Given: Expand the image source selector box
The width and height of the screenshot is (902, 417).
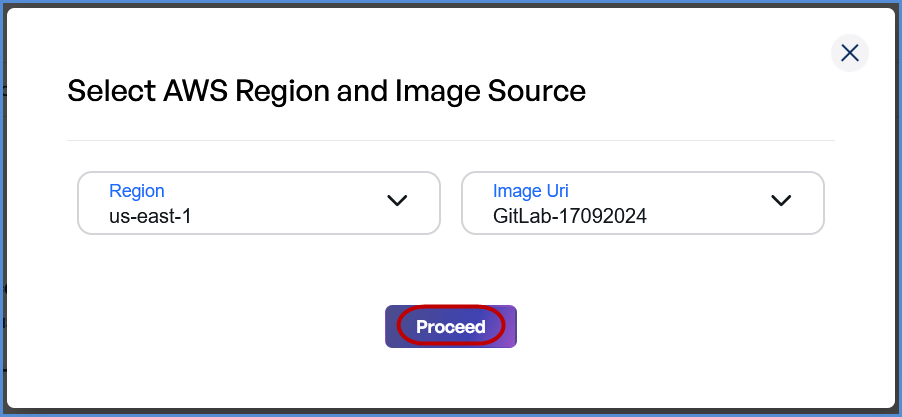Looking at the screenshot, I should pos(642,203).
